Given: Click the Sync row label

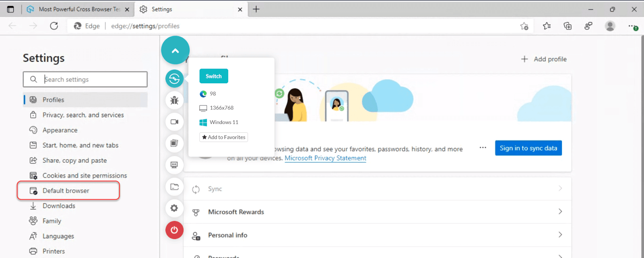Looking at the screenshot, I should [215, 189].
